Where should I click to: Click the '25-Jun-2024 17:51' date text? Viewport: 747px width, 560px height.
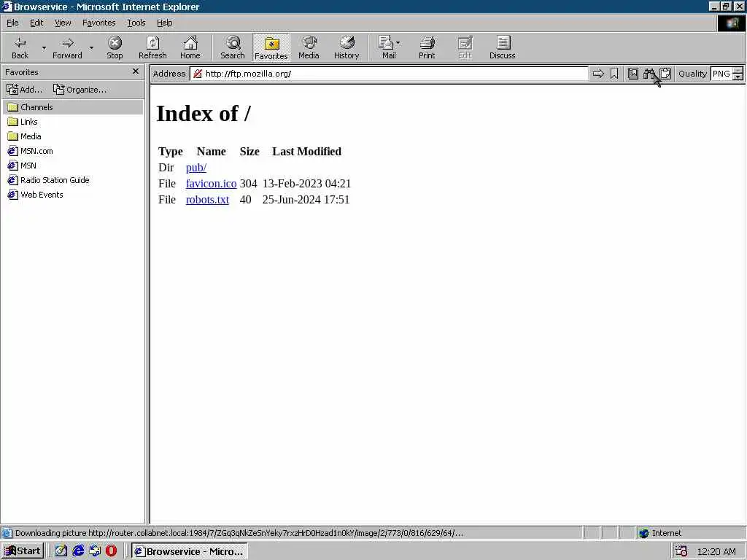[306, 200]
